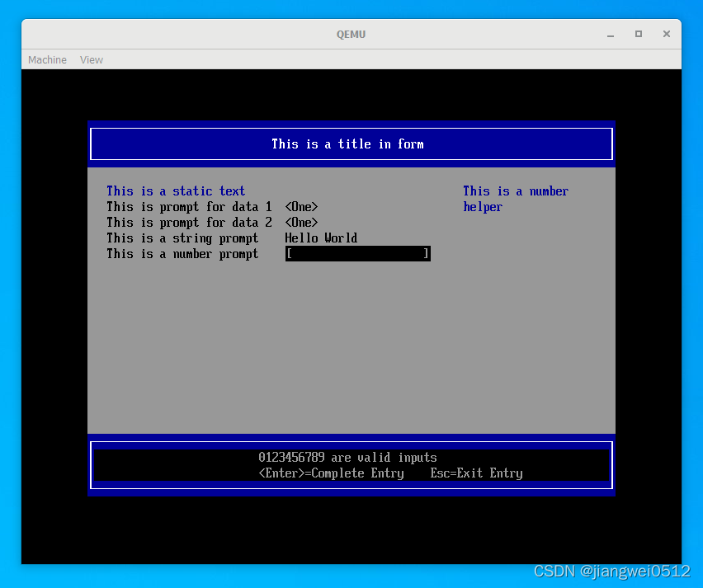
Task: Maximize the QEMU window
Action: click(x=638, y=34)
